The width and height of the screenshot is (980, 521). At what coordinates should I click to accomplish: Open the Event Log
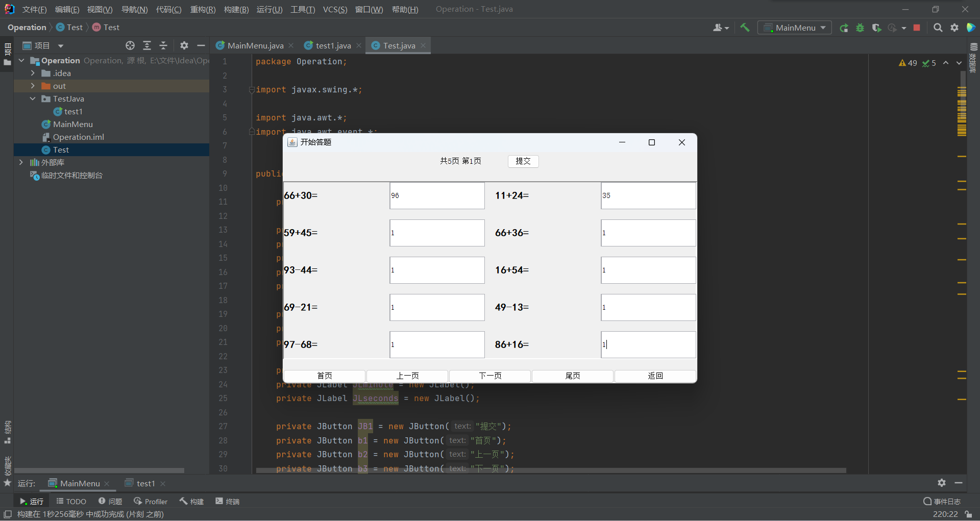coord(942,502)
